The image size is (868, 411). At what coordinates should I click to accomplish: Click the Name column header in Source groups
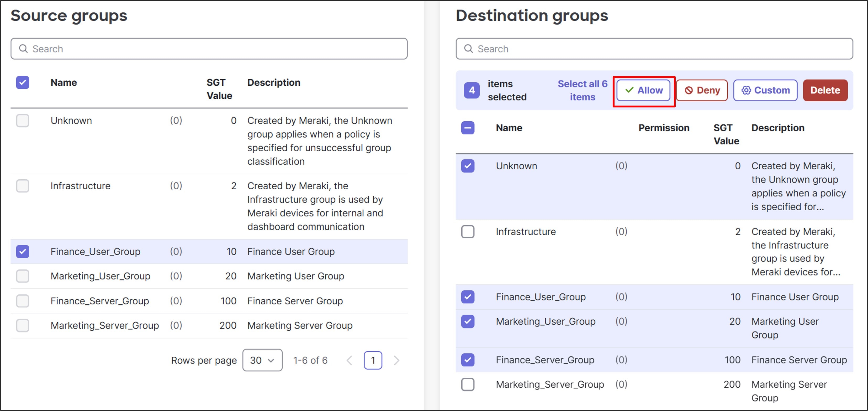(x=64, y=83)
